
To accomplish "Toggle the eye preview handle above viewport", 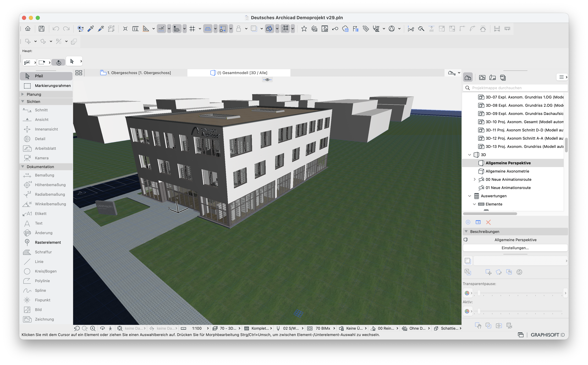I will pos(267,80).
